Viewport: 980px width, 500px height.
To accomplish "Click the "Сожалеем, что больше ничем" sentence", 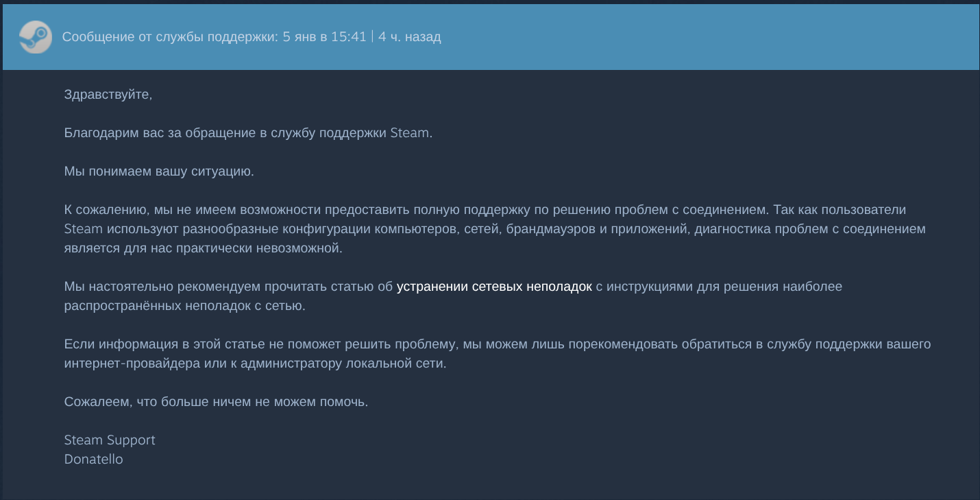I will click(216, 402).
